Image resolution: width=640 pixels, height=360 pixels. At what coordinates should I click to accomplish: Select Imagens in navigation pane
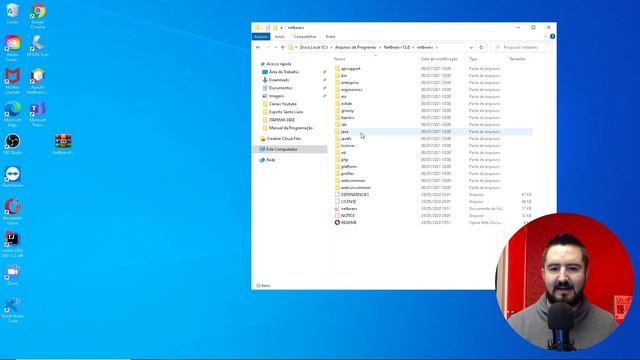coord(276,96)
